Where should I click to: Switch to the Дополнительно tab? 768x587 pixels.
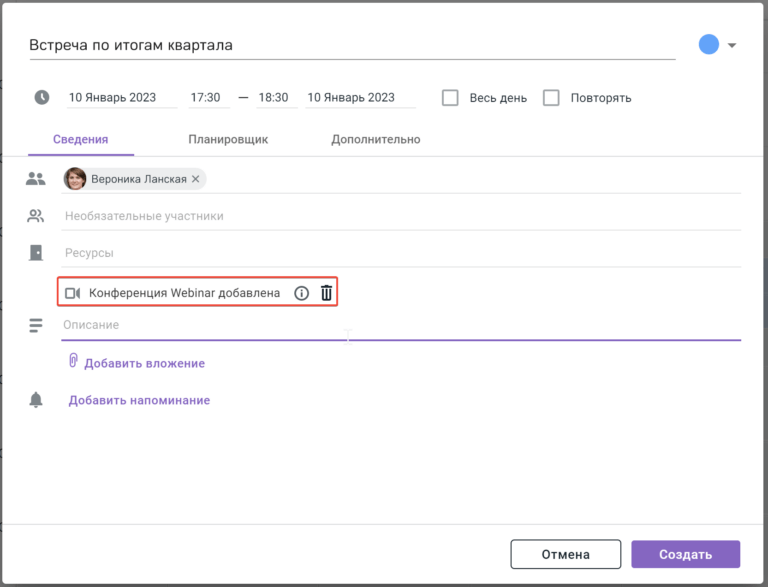(x=376, y=139)
